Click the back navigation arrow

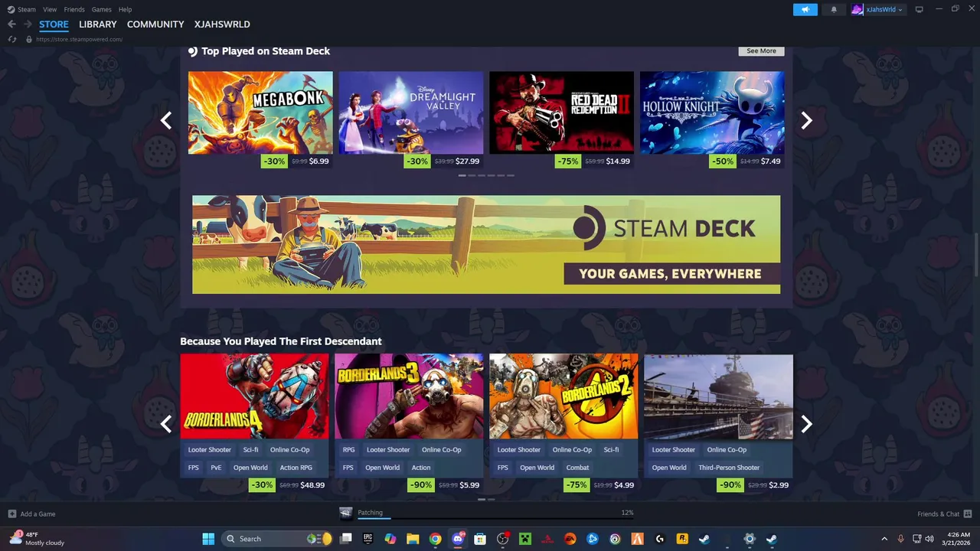[x=11, y=24]
